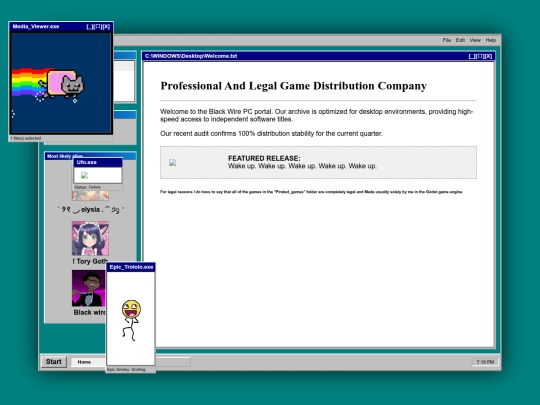
Task: Click the 'Black wire' name label
Action: coord(90,312)
